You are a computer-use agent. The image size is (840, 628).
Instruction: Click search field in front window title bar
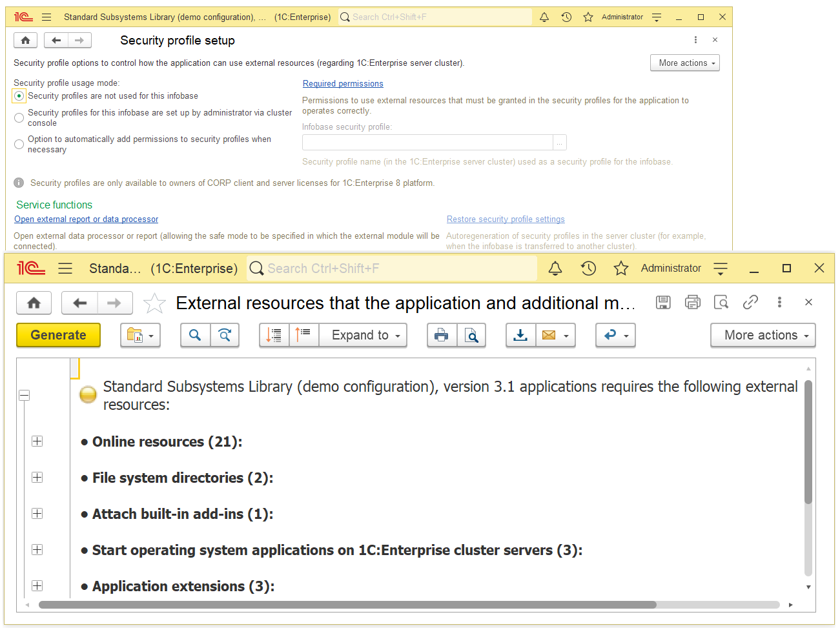click(x=392, y=268)
